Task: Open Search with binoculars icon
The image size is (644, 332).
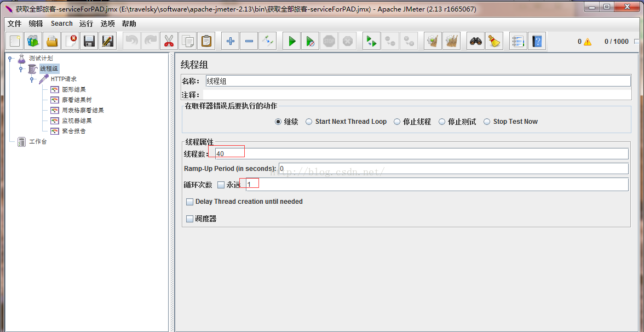Action: pyautogui.click(x=475, y=41)
